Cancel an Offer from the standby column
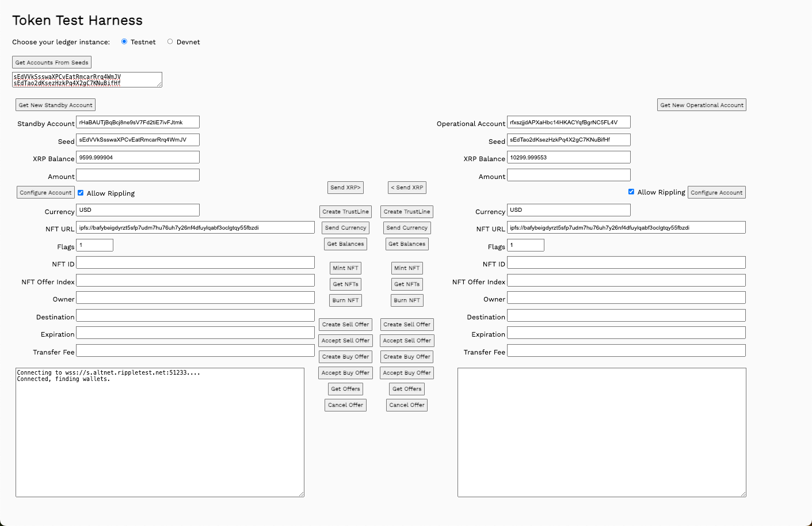Screen dimensions: 812x526 click(345, 405)
